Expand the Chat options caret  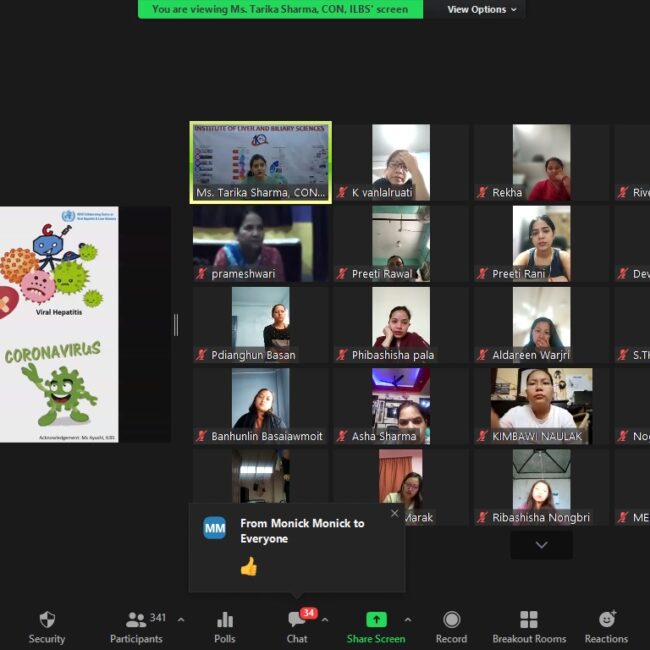coord(324,619)
